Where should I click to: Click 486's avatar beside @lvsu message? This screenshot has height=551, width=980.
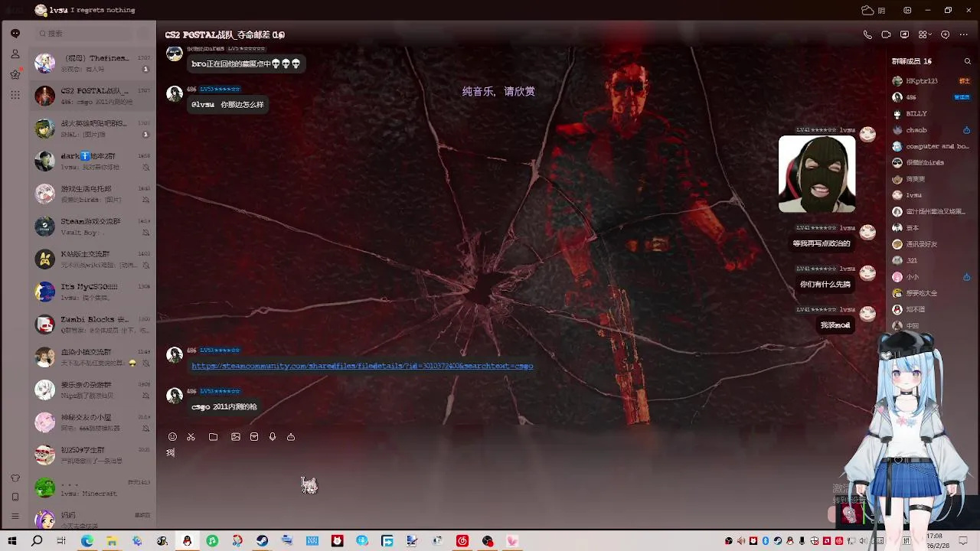(175, 94)
